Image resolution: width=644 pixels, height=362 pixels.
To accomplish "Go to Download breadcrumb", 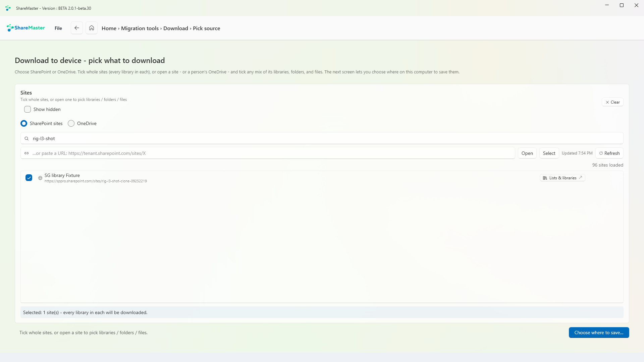I will tap(176, 28).
